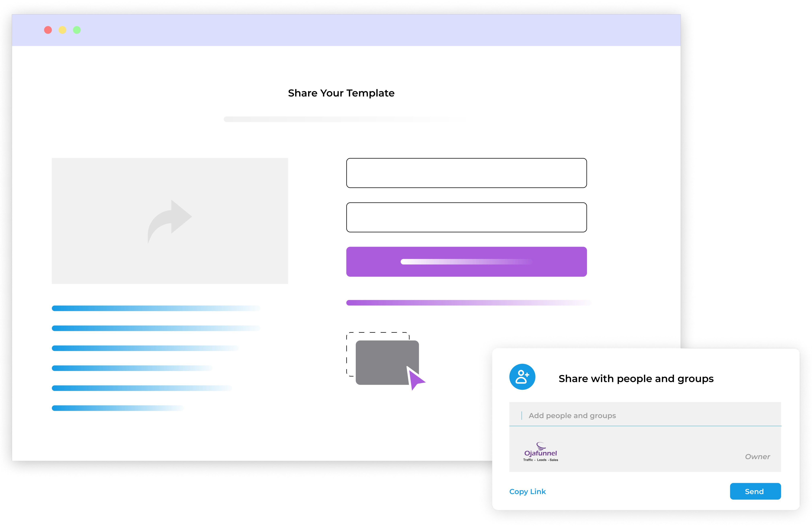Click the Share Your Template heading
Screen dimensions: 812x529
341,93
